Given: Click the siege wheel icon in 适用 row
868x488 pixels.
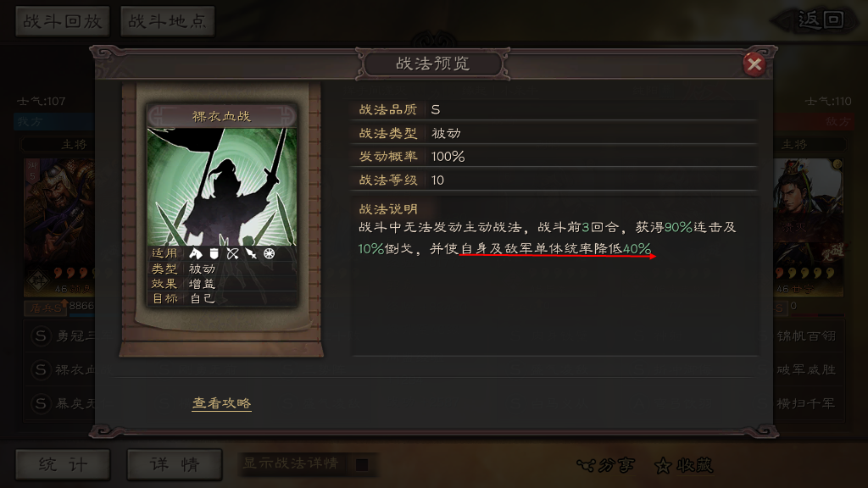Looking at the screenshot, I should 269,253.
